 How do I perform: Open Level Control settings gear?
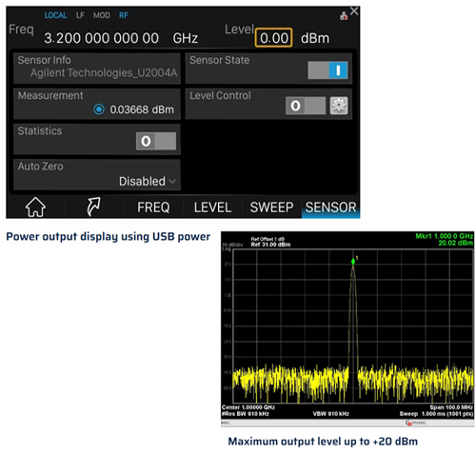pyautogui.click(x=339, y=106)
